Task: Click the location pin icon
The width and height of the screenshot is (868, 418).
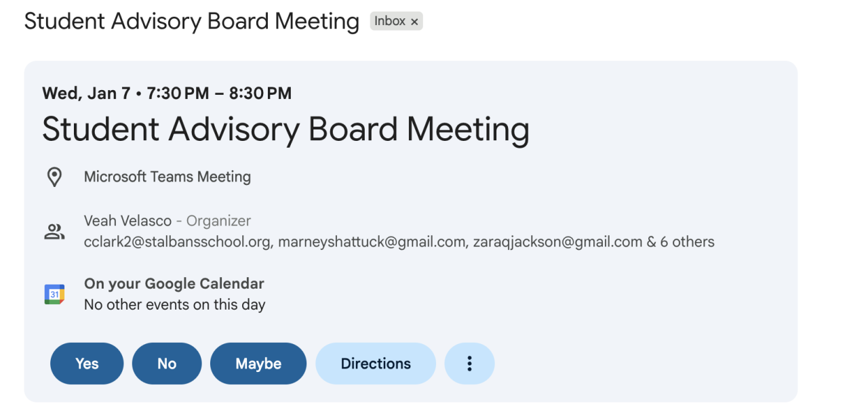Action: click(x=54, y=177)
